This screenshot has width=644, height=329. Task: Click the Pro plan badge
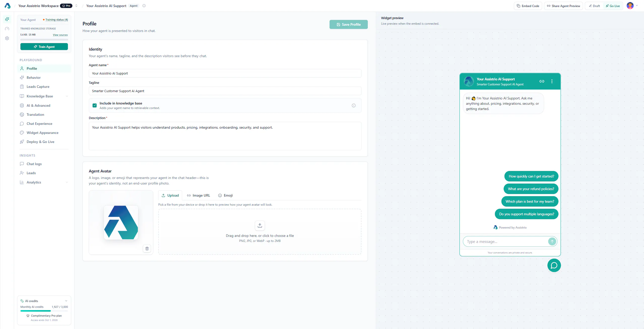66,6
